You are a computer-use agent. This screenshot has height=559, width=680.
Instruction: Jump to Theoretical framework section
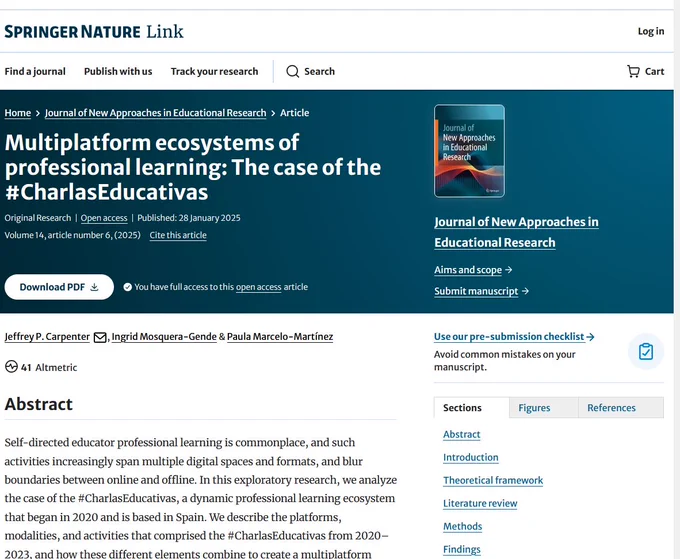pos(493,480)
